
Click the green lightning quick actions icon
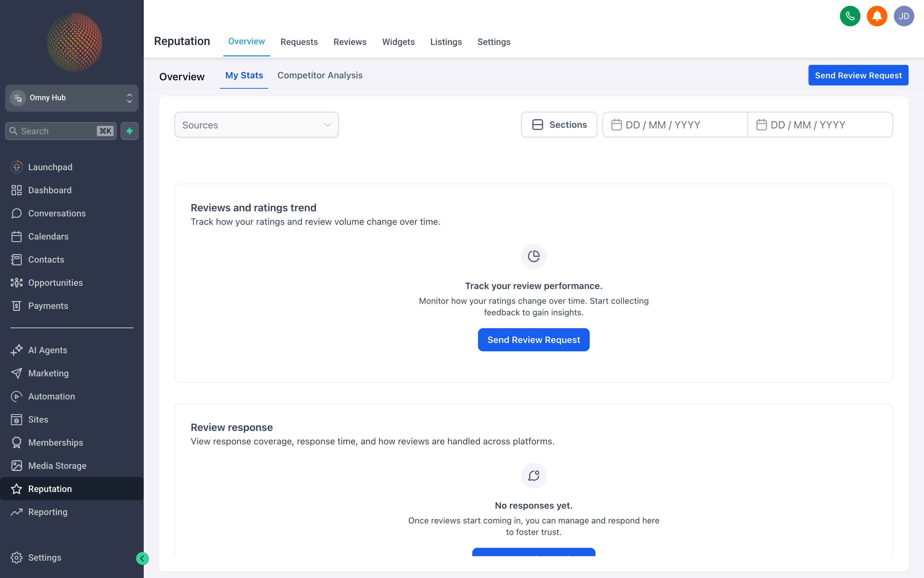pyautogui.click(x=129, y=131)
